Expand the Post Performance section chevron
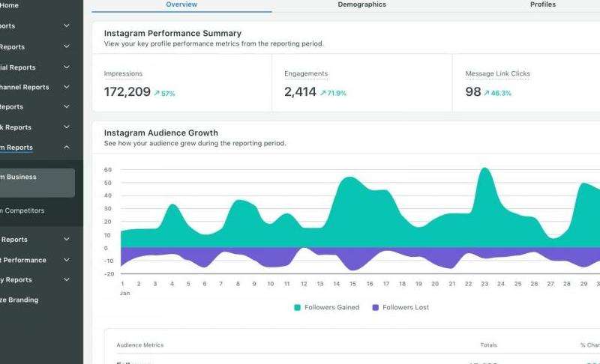Screen dimensions: 600x364 (67, 260)
